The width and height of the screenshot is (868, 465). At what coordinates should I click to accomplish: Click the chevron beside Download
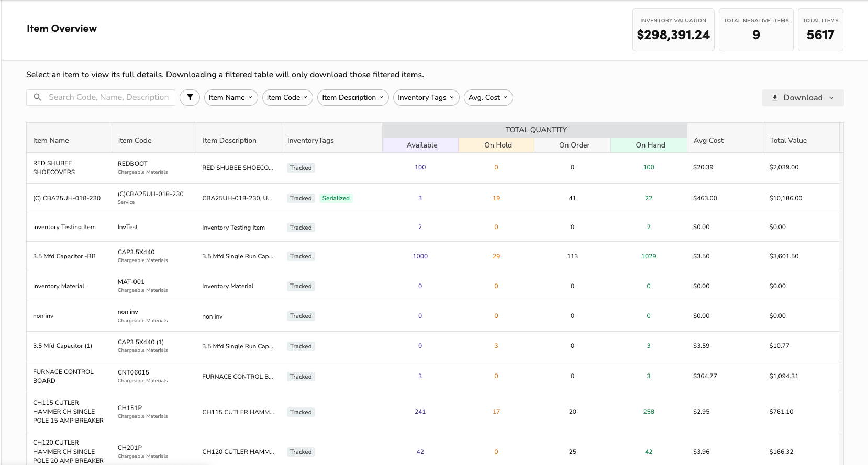[x=831, y=98]
